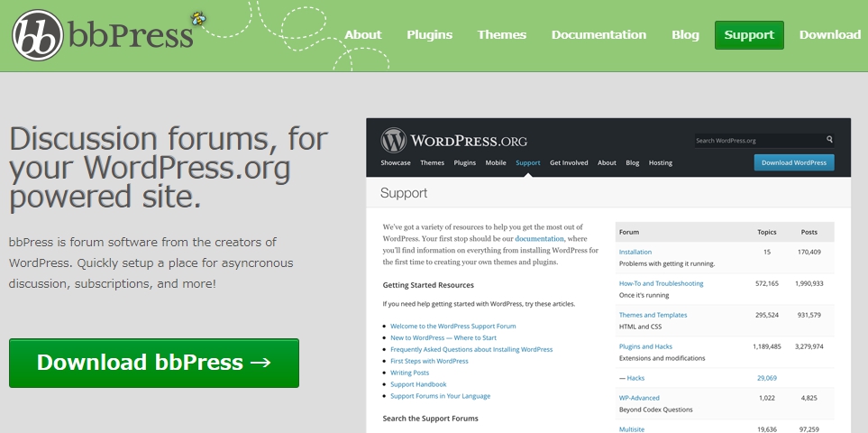Open Themes in the WordPress.org nav
Viewport: 868px width, 433px height.
[432, 162]
